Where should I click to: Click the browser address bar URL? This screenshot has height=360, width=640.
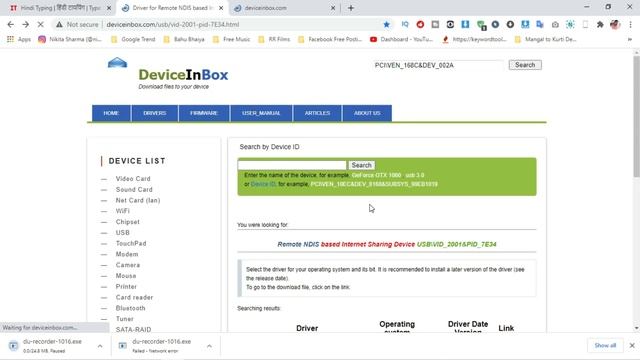(173, 24)
